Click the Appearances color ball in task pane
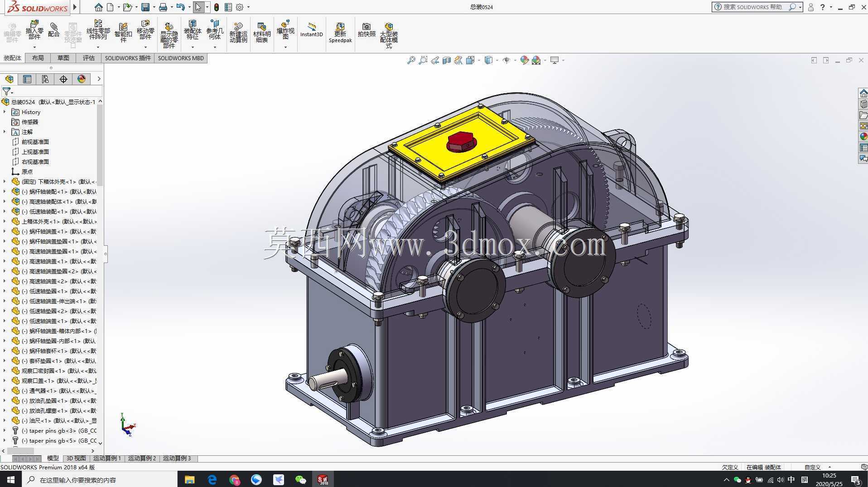 point(863,137)
